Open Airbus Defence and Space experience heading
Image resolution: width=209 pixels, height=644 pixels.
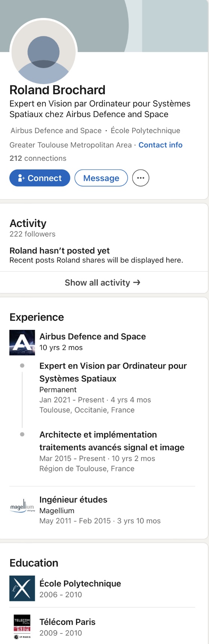(93, 337)
